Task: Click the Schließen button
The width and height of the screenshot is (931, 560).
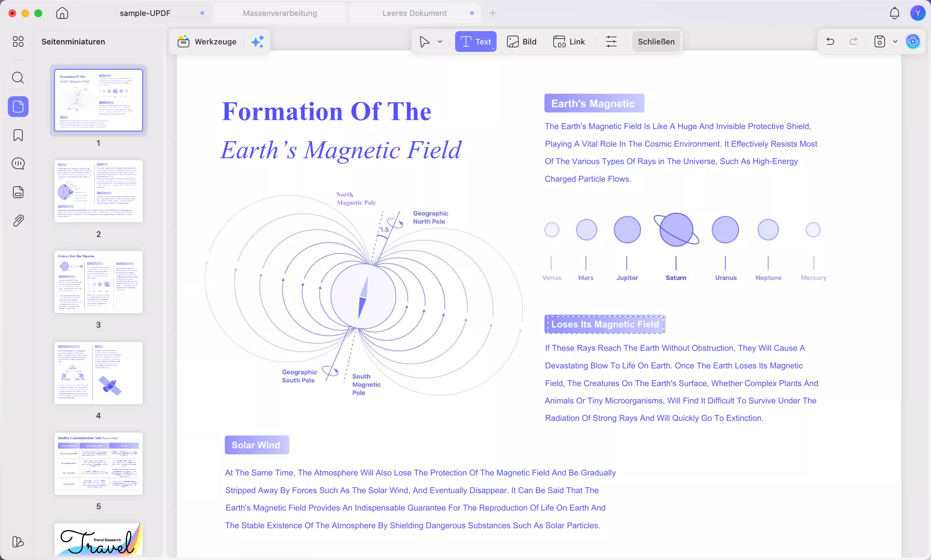Action: pos(656,41)
